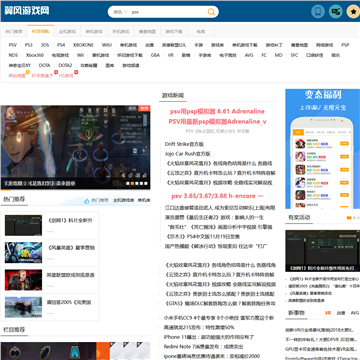360x360 pixels.
Task: Open the Jojo Car Rush官方版 link
Action: click(188, 154)
